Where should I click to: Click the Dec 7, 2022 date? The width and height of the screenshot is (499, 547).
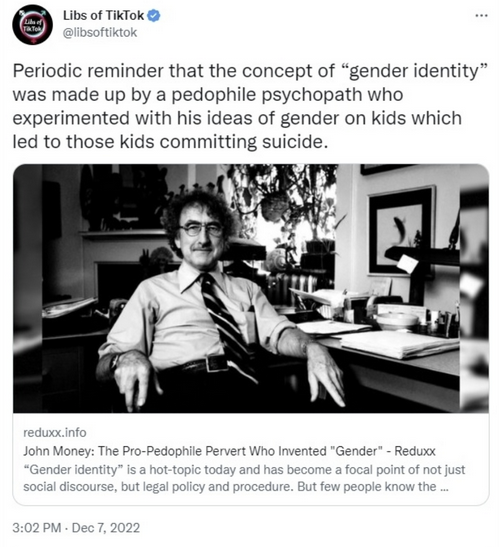(106, 527)
